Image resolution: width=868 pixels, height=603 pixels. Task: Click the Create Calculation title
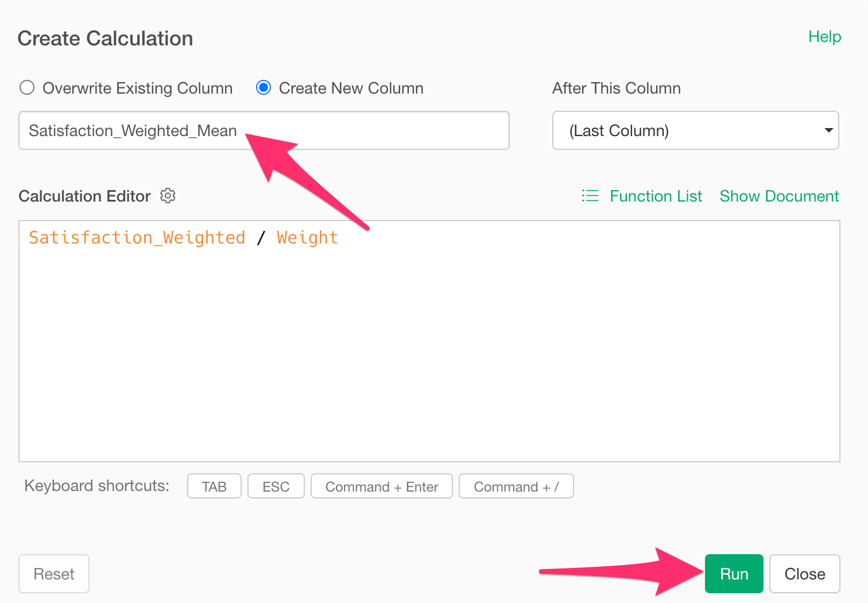click(105, 38)
